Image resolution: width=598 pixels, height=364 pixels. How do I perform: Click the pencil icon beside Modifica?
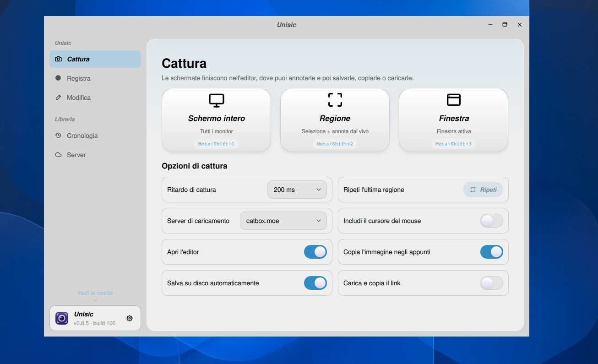[58, 98]
